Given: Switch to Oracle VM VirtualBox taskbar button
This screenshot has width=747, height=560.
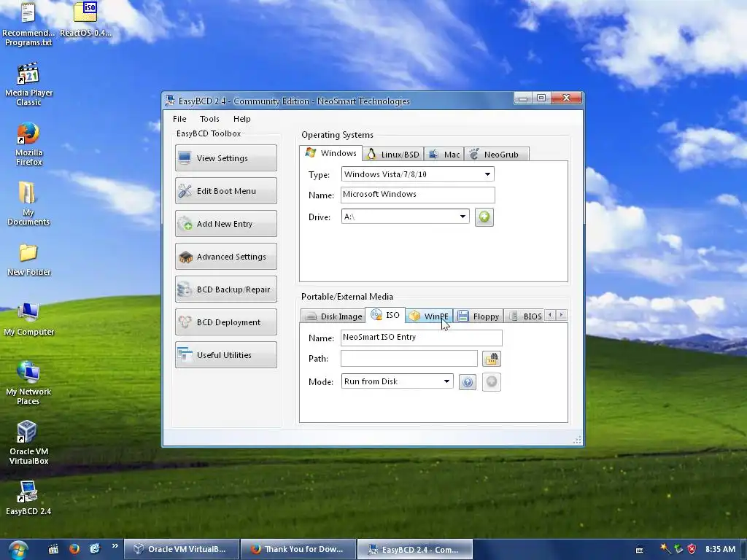Looking at the screenshot, I should tap(181, 550).
